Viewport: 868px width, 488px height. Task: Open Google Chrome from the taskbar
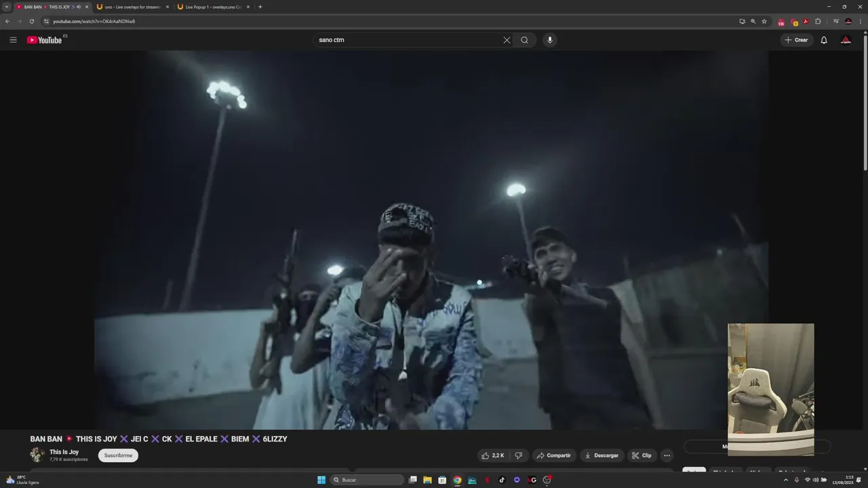coord(457,480)
